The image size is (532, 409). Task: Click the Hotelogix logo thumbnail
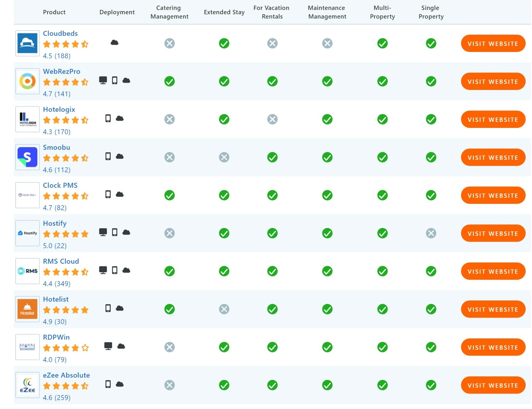tap(28, 119)
